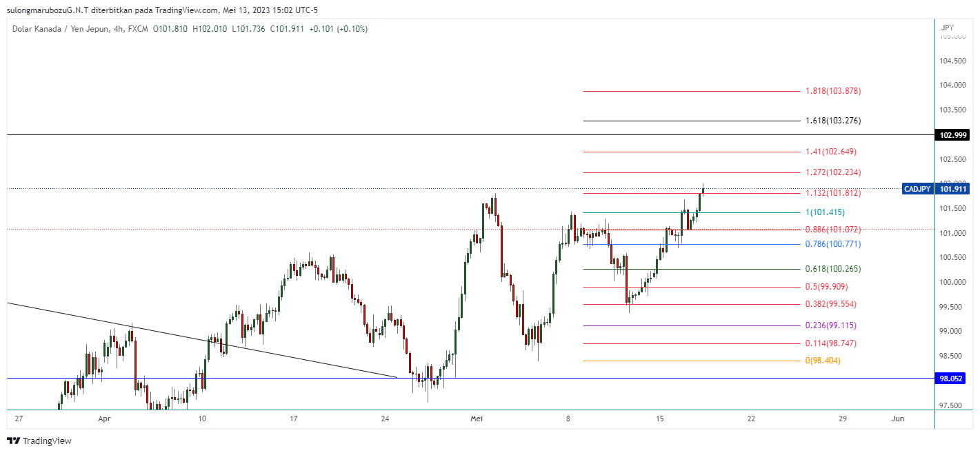980x453 pixels.
Task: Click the Jun label on time axis
Action: pos(897,419)
